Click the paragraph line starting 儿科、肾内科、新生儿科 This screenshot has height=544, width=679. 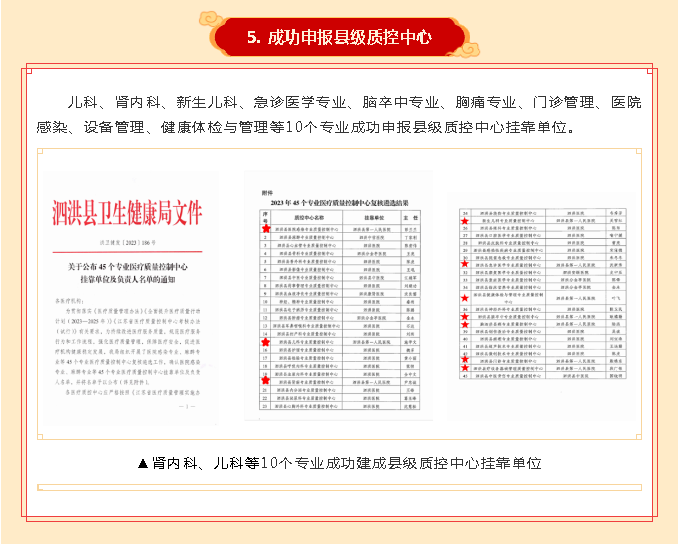point(354,103)
